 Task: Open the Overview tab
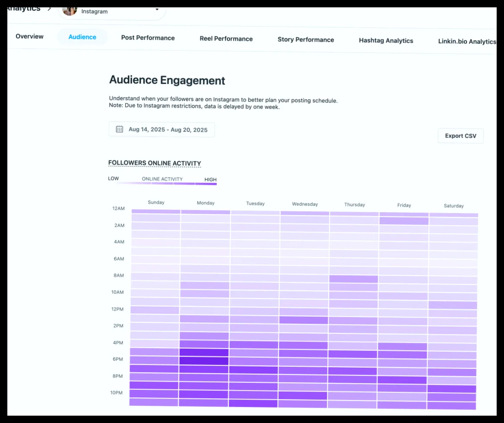29,36
